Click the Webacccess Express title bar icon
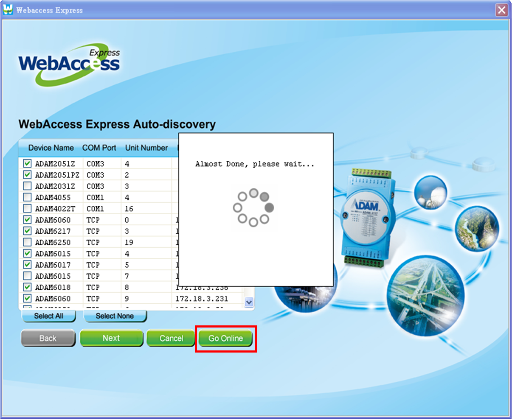512x420 pixels. pyautogui.click(x=8, y=10)
